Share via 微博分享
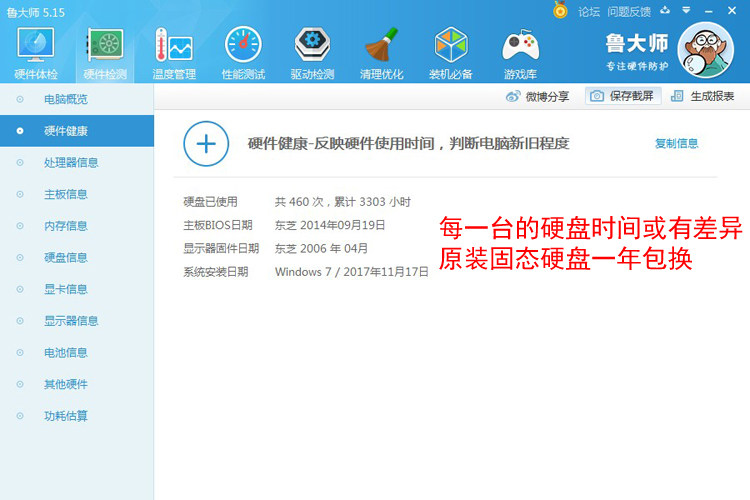750x500 pixels. tap(538, 97)
